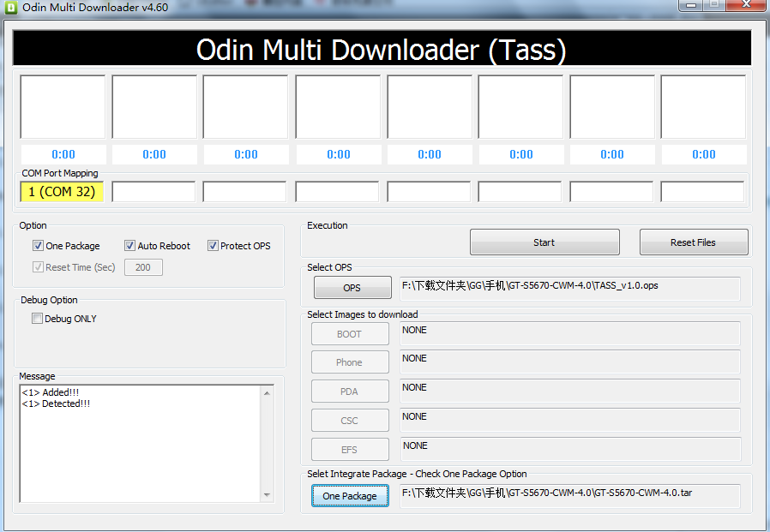770x532 pixels.
Task: Click the second COM port mapping field
Action: [x=154, y=192]
